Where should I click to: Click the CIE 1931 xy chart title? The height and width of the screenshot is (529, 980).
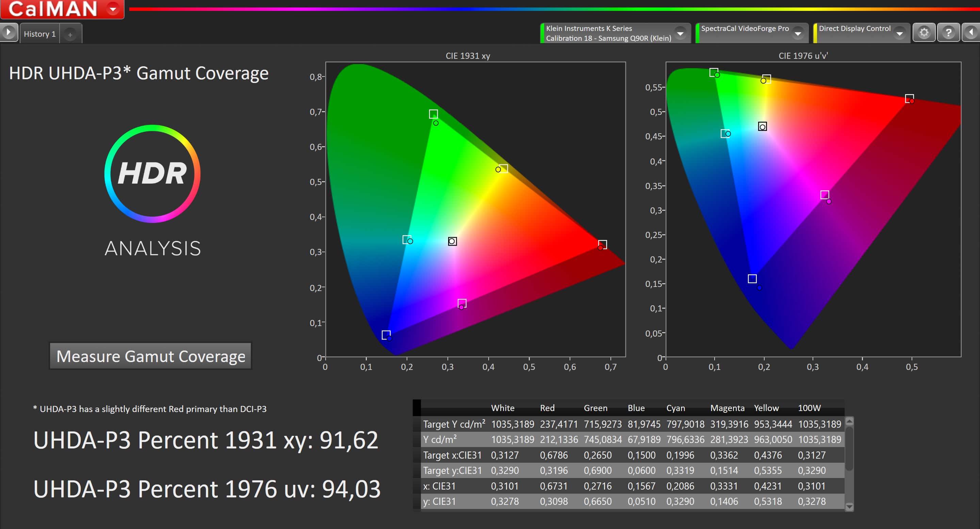468,56
